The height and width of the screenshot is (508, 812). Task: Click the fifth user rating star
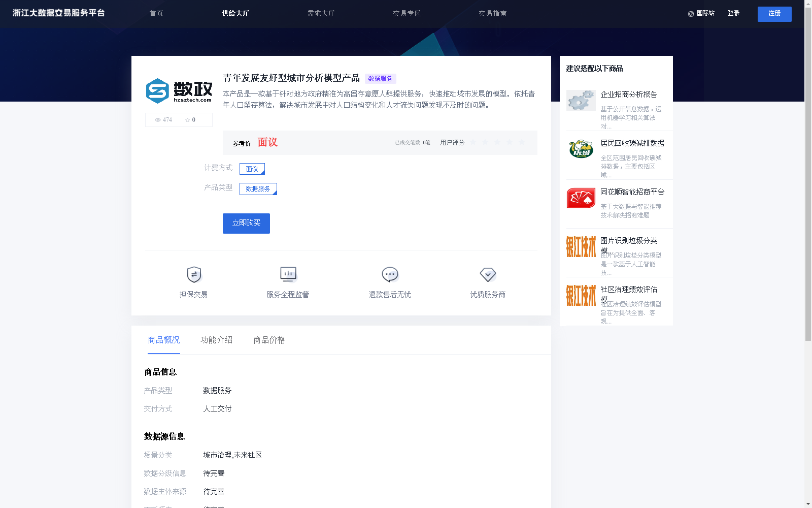522,142
